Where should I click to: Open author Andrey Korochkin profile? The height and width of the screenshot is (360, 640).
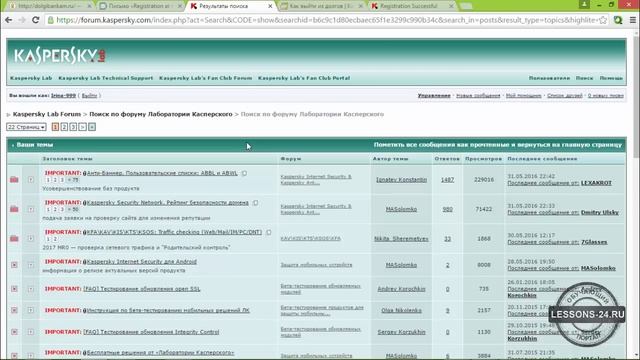coord(401,289)
